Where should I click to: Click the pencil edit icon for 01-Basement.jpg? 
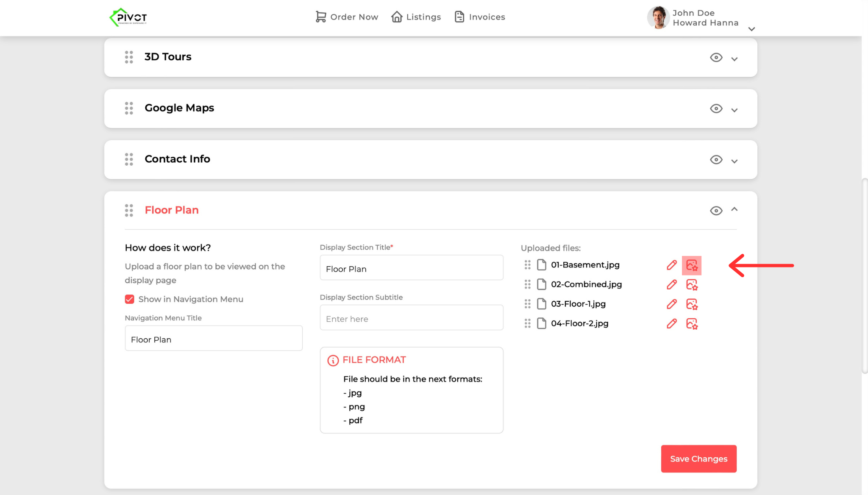[x=672, y=265]
